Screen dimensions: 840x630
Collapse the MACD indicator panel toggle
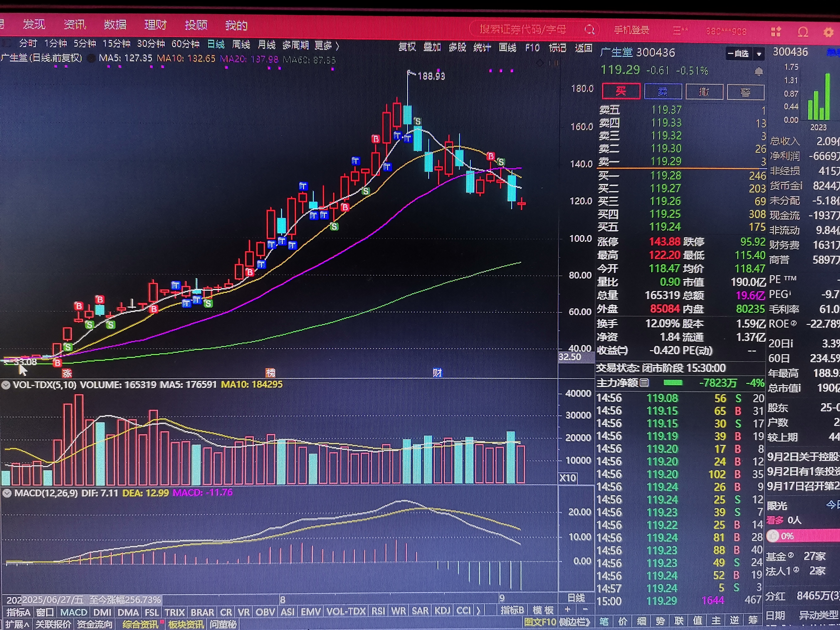point(7,493)
